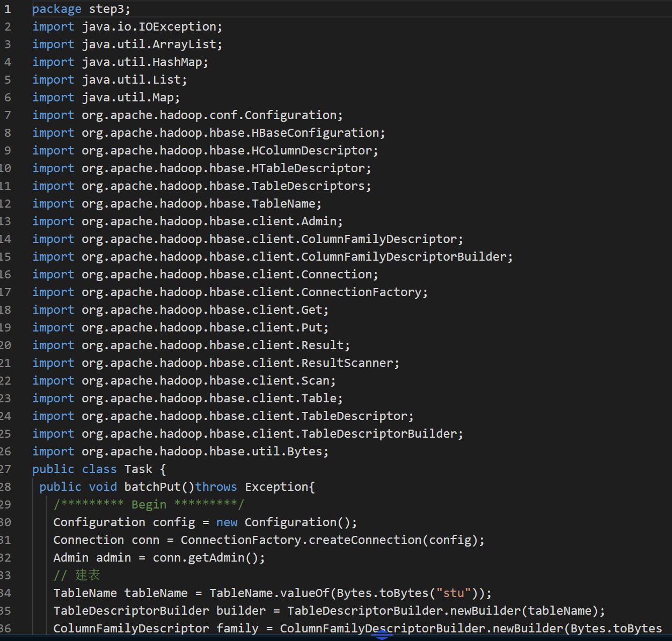
Task: Click 'java.util.Map' import text
Action: [x=128, y=98]
